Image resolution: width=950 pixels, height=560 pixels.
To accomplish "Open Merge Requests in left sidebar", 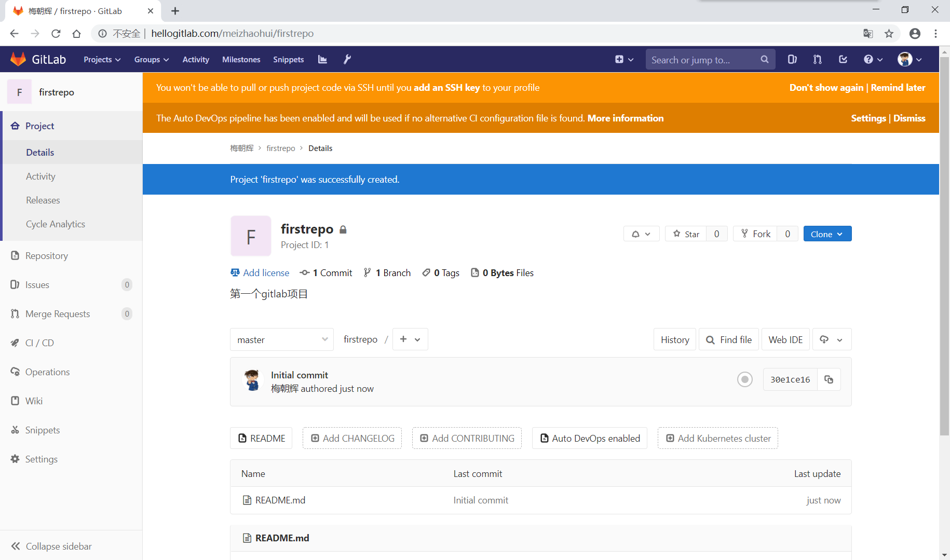I will pyautogui.click(x=71, y=313).
